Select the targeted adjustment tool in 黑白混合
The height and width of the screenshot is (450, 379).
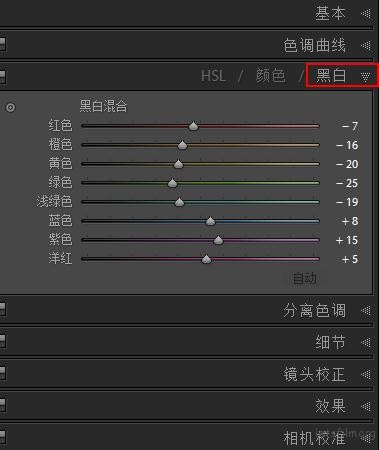point(10,107)
